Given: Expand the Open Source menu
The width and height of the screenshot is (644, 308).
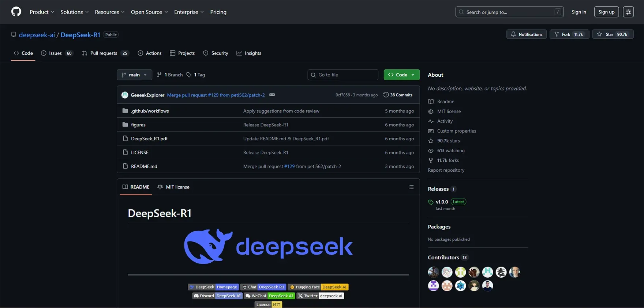Looking at the screenshot, I should (x=149, y=12).
